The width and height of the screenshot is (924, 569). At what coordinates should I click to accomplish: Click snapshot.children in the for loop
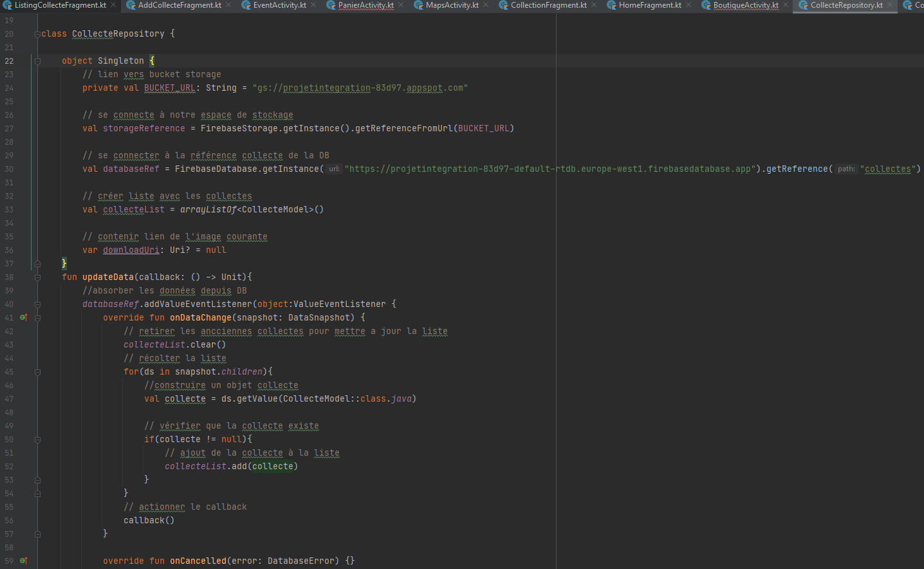pyautogui.click(x=219, y=372)
